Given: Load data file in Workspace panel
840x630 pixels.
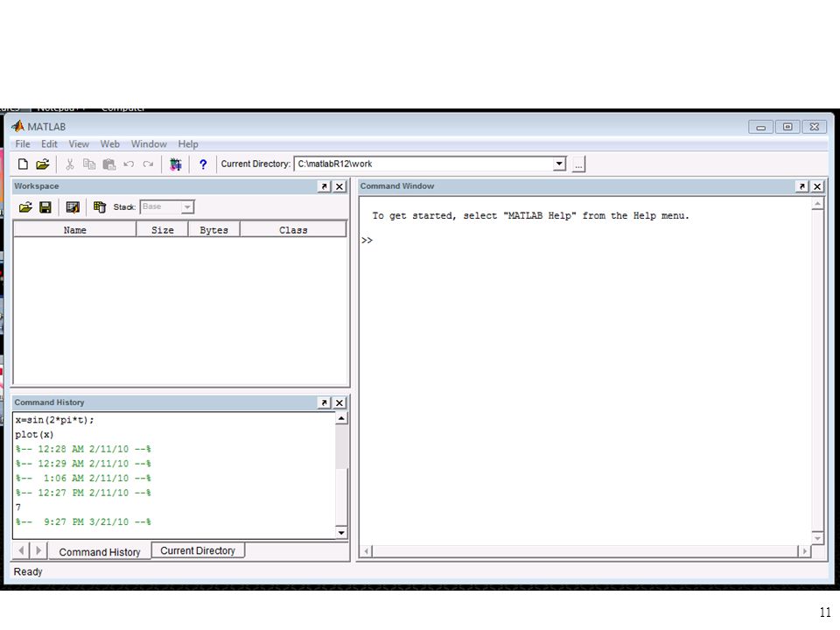Looking at the screenshot, I should pos(25,207).
